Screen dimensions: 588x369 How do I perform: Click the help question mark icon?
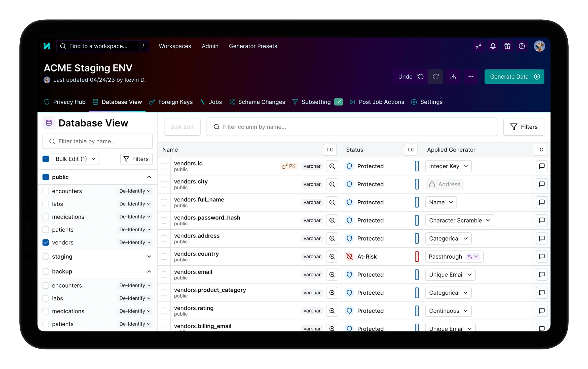[x=522, y=46]
